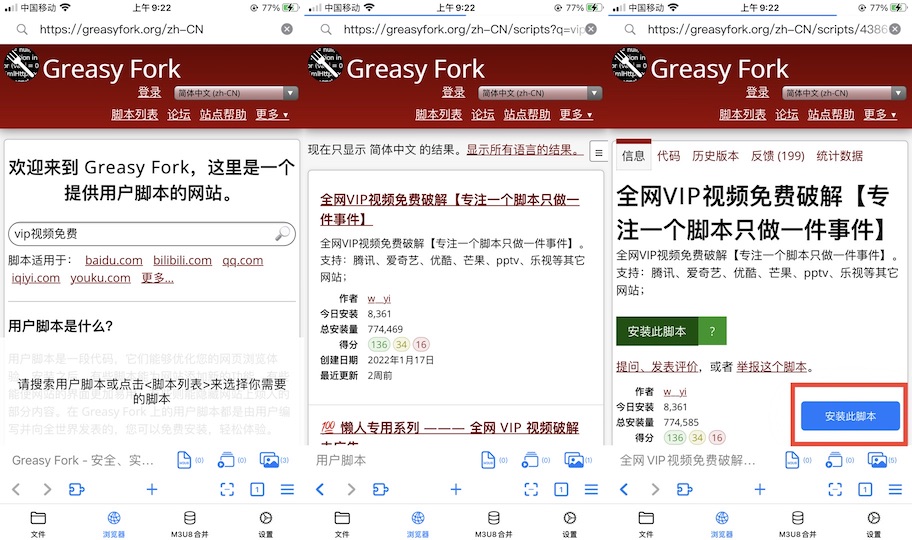The height and width of the screenshot is (540, 912).
Task: Add a new tab with the plus on home screen
Action: pos(152,489)
